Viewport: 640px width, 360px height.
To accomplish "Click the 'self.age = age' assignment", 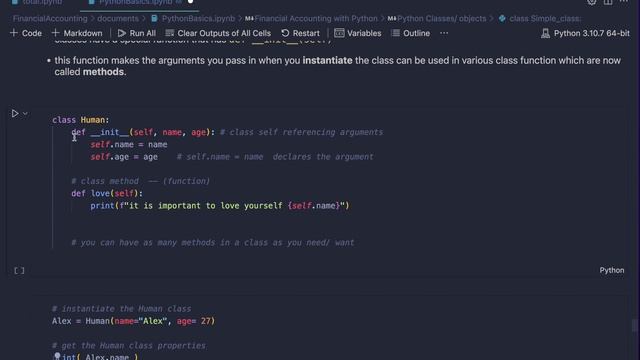I will coord(124,157).
